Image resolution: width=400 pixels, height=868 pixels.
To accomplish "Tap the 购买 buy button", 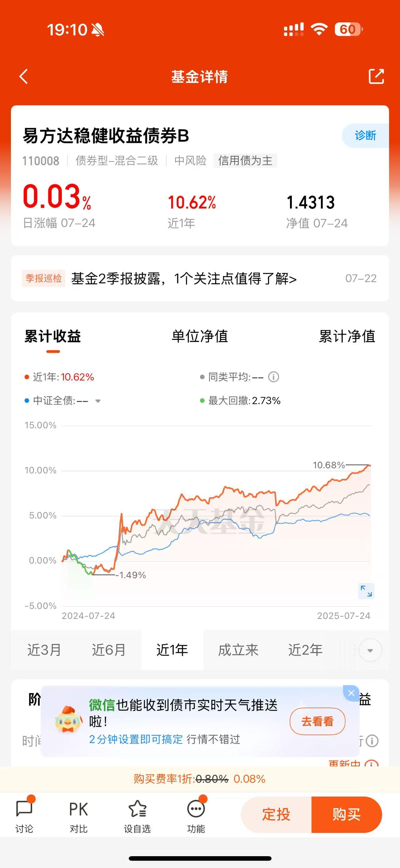I will 346,814.
